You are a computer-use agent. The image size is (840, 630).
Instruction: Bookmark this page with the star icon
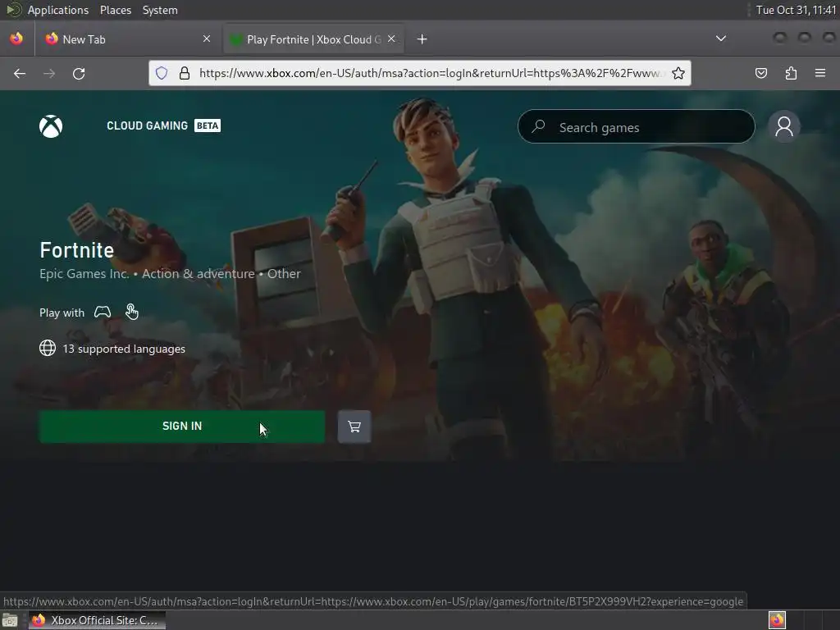[x=678, y=73]
